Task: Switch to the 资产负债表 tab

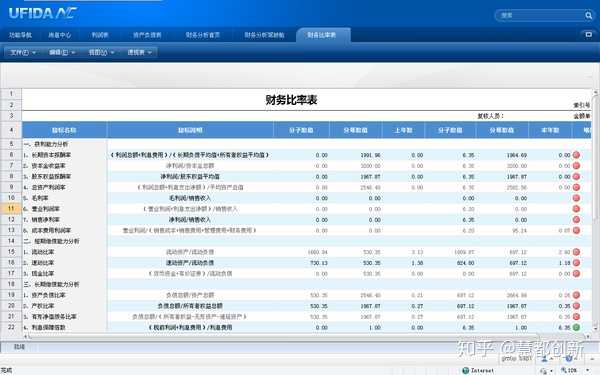Action: pyautogui.click(x=147, y=35)
